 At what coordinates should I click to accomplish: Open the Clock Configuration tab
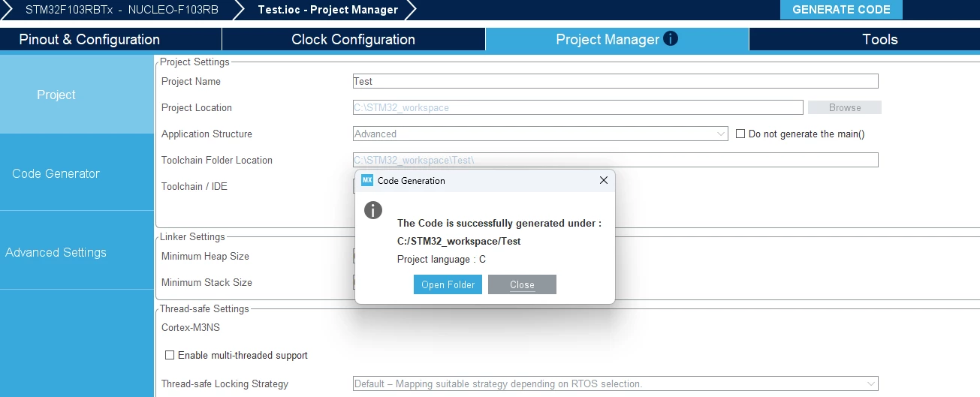(353, 39)
